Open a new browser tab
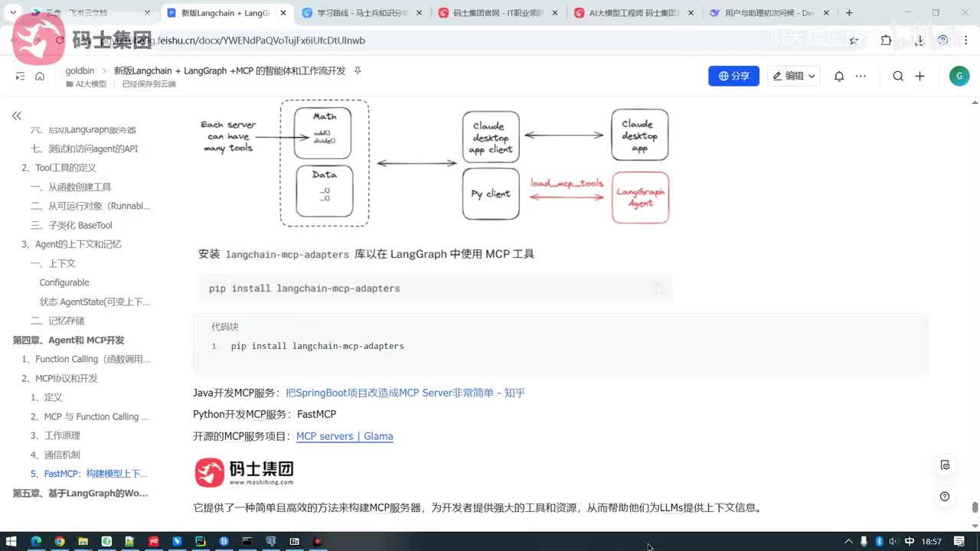 point(849,13)
